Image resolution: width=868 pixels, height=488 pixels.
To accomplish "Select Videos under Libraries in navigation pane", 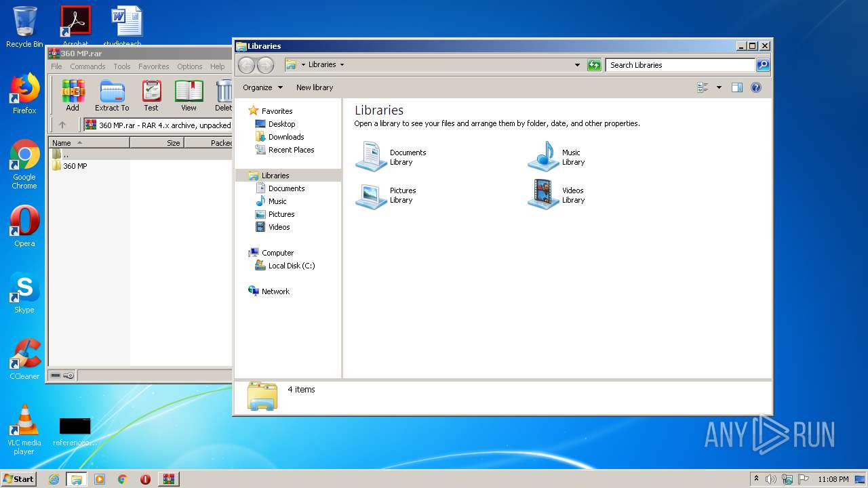I will (x=272, y=227).
